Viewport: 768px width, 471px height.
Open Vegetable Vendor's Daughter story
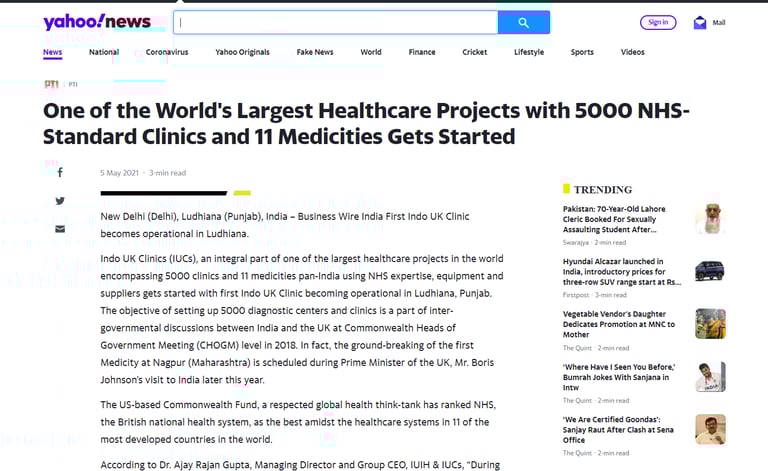(x=619, y=324)
